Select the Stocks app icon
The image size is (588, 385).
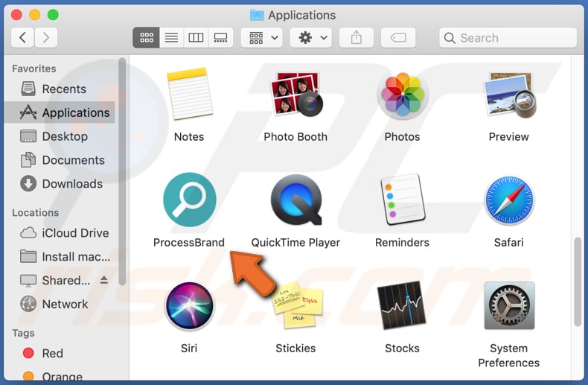click(x=402, y=305)
